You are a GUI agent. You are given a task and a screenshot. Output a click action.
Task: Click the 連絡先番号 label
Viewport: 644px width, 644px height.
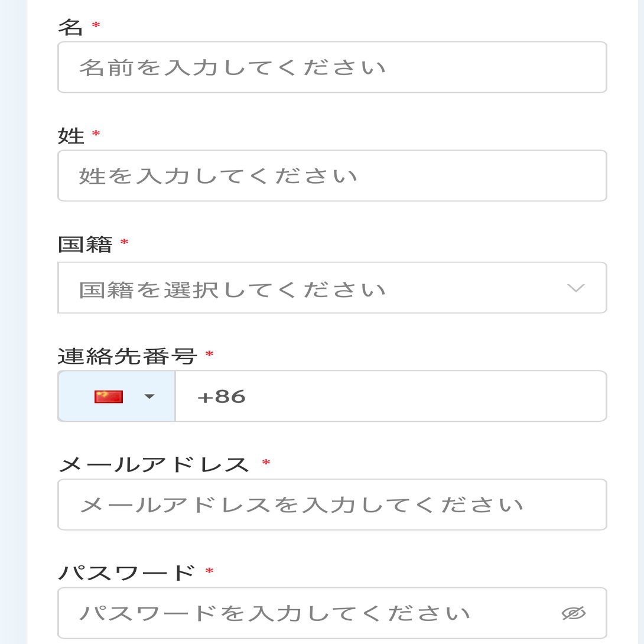point(127,356)
